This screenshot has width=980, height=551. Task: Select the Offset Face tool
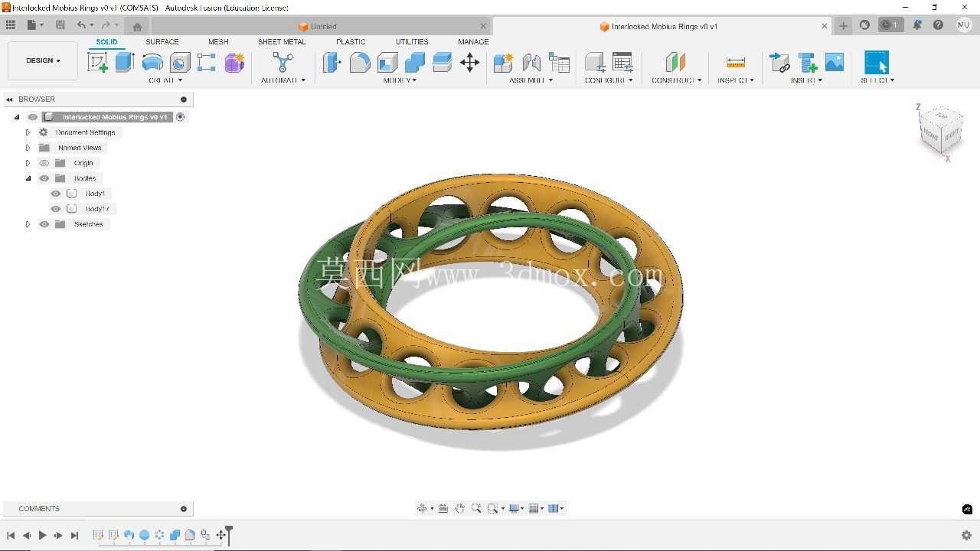click(x=443, y=62)
